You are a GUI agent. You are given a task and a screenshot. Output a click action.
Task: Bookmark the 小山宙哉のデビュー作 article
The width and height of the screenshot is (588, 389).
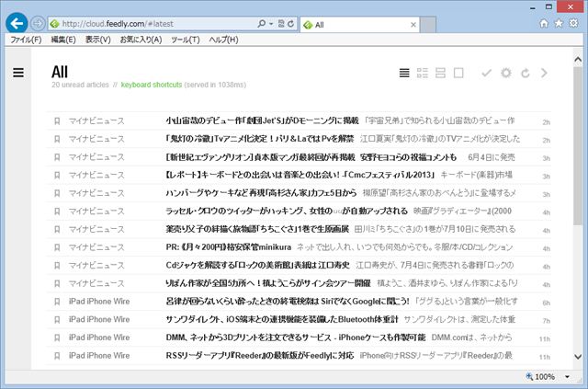57,120
